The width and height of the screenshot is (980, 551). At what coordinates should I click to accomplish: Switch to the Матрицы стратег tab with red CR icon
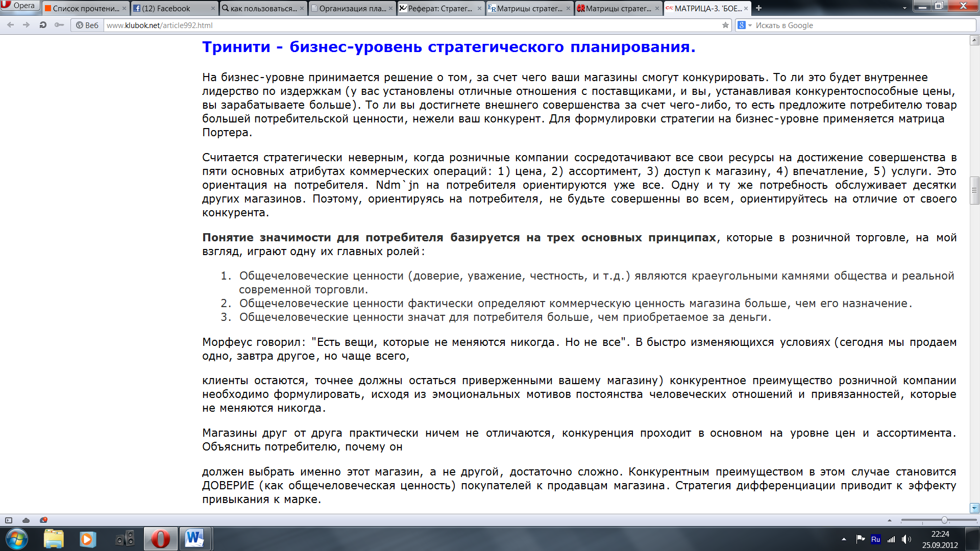(619, 8)
